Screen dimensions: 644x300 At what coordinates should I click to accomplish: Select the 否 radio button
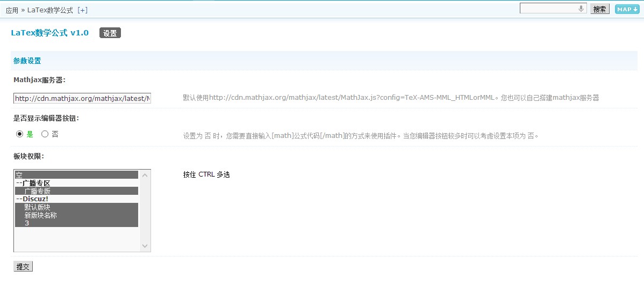click(45, 134)
